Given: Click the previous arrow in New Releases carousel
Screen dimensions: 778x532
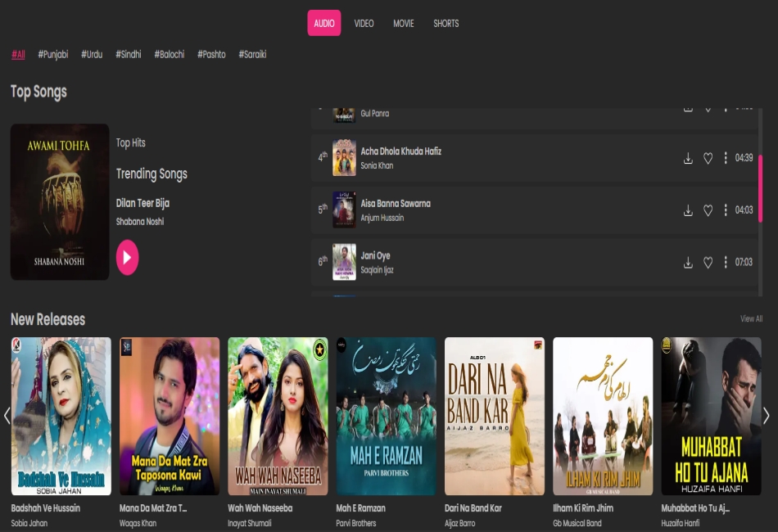Looking at the screenshot, I should [x=7, y=416].
